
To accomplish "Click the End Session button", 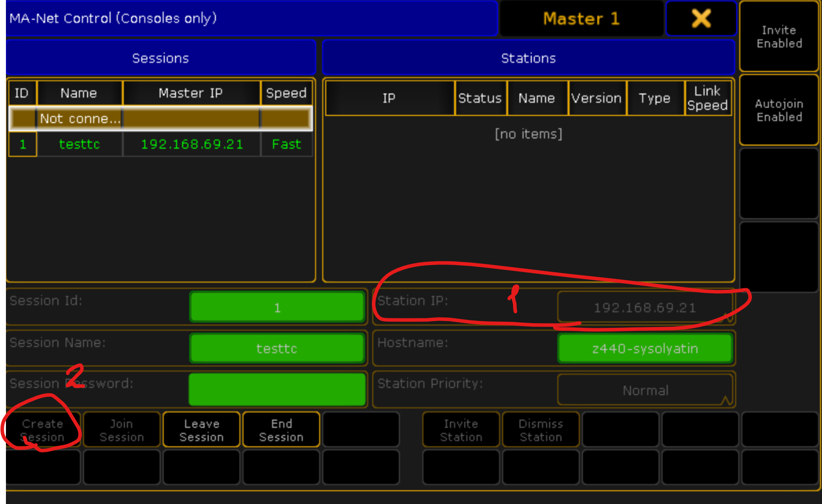I will [281, 430].
